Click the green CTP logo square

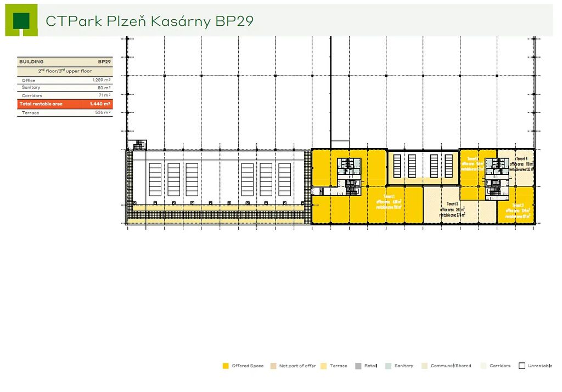(x=21, y=20)
